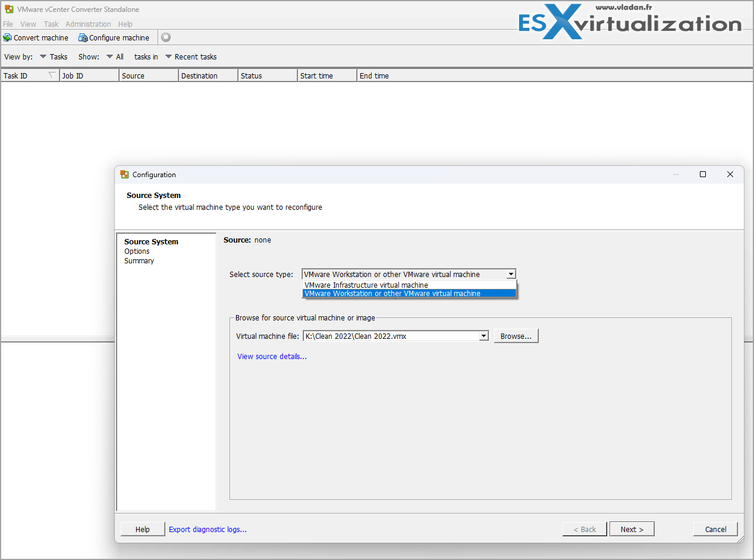Screen dimensions: 754x560
Task: Expand the Virtual machine file dropdown arrow
Action: [x=483, y=336]
